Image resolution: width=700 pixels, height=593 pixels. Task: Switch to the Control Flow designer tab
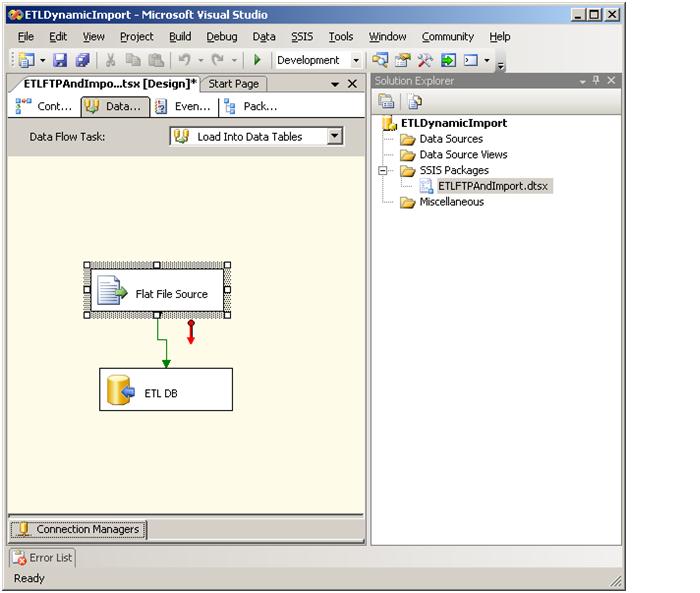(44, 106)
